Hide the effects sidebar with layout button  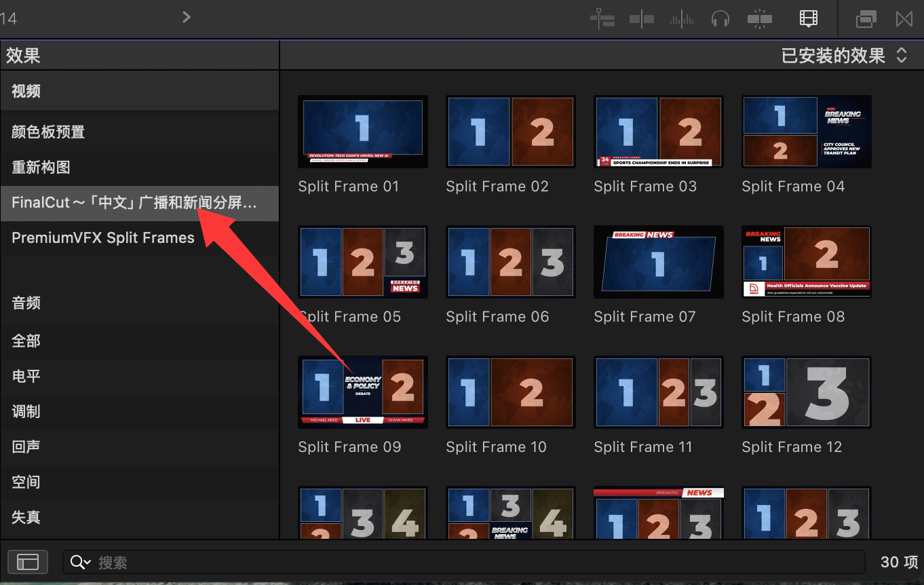coord(28,562)
